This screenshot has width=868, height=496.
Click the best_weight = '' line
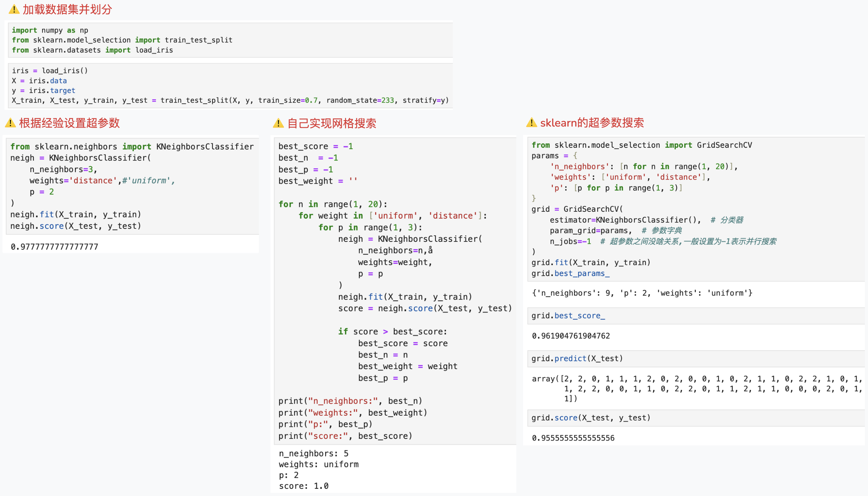click(x=317, y=181)
